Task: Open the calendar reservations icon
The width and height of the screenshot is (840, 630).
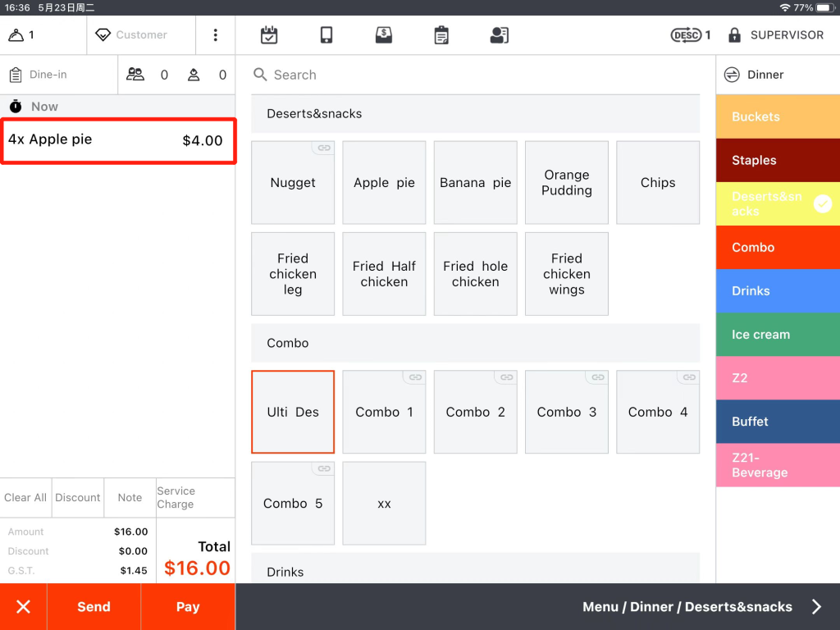Action: coord(269,35)
